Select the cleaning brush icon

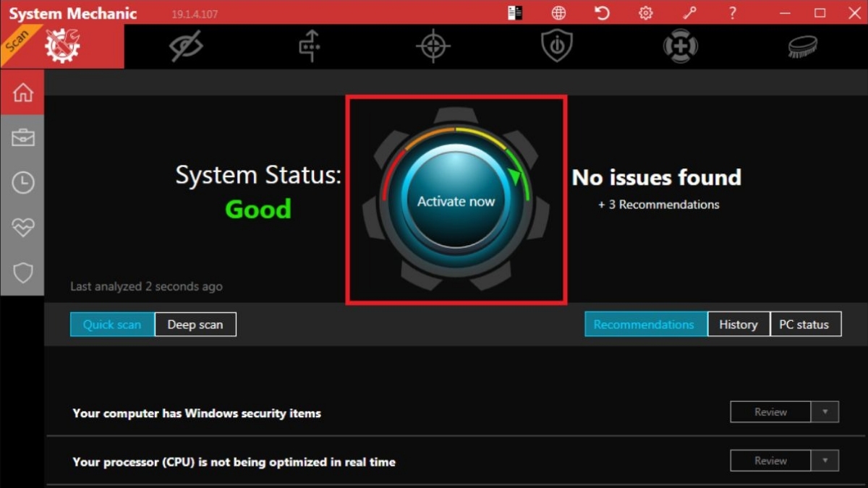coord(803,46)
